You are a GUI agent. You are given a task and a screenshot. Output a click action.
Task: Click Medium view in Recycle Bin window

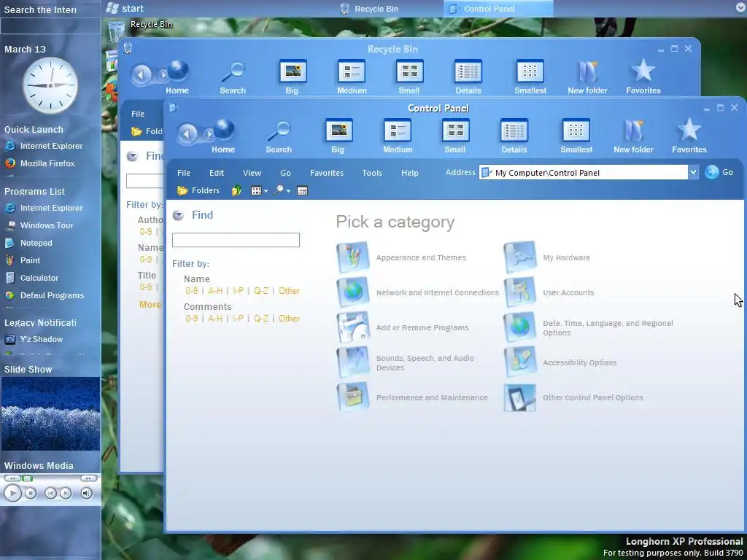[x=352, y=77]
